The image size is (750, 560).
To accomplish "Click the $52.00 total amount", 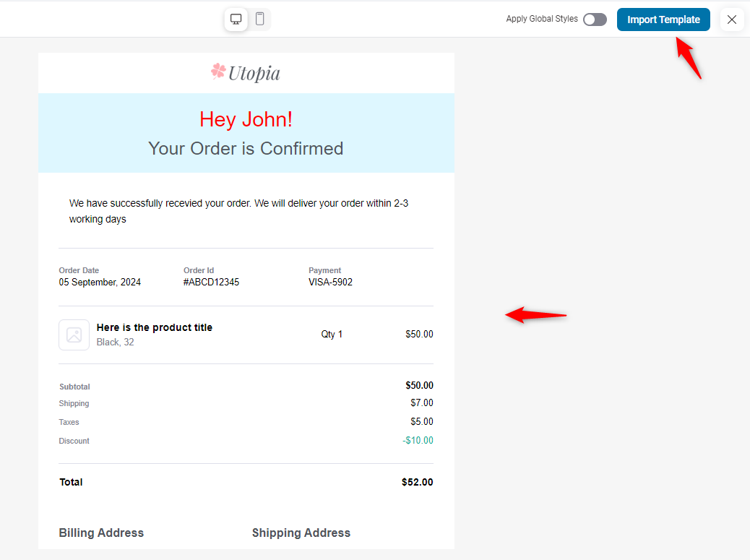I will 417,482.
